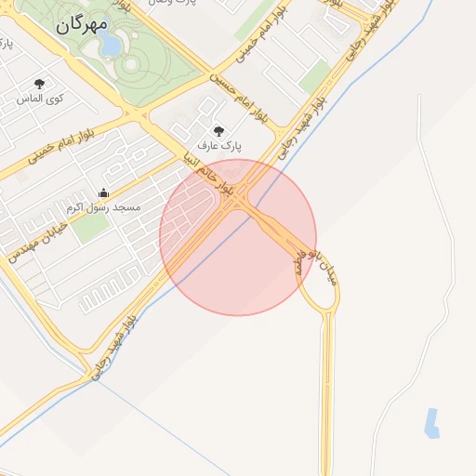Click the tree icon above پارک عارف
Viewport: 476px width, 476px height.
[x=218, y=131]
